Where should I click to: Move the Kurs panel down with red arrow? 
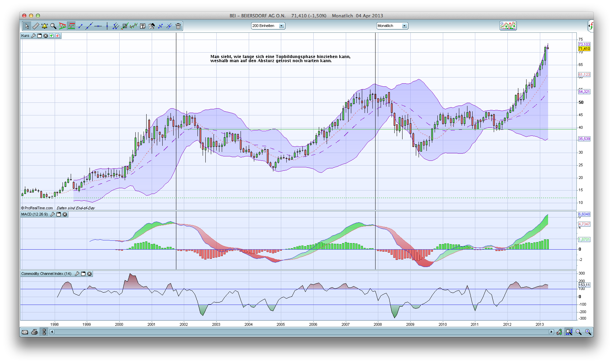[x=57, y=36]
